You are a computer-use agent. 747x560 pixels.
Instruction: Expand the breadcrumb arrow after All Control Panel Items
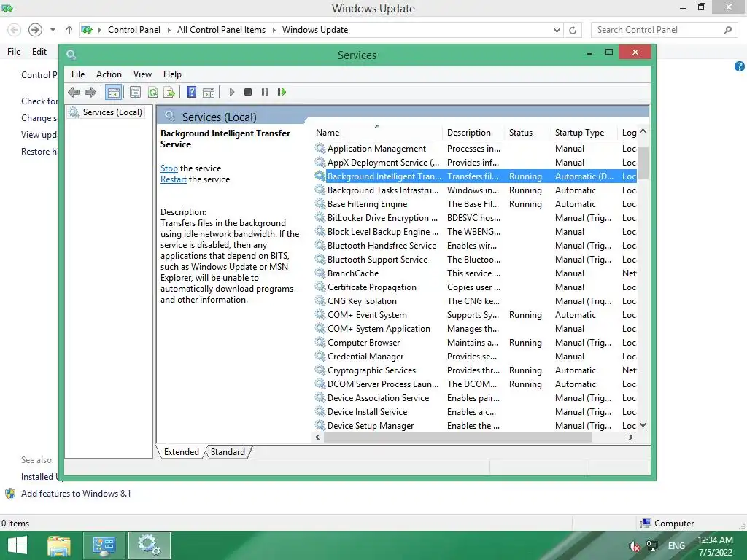coord(274,30)
